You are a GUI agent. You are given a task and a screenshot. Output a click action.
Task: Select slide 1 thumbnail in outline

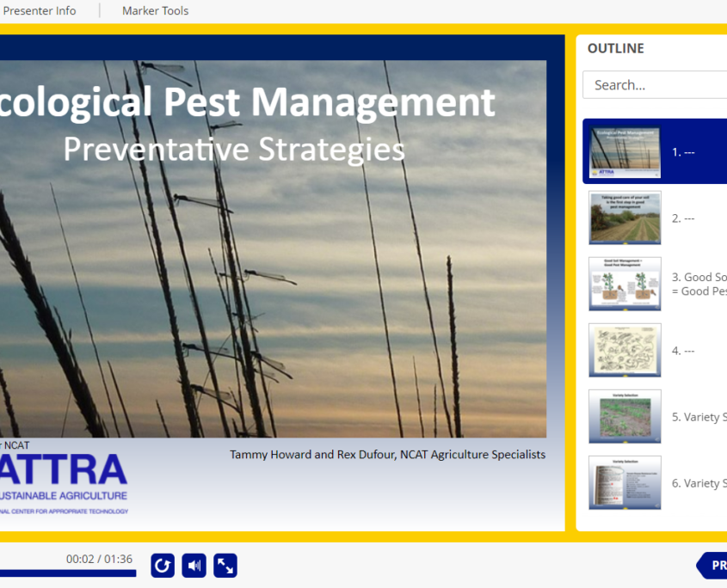click(625, 152)
